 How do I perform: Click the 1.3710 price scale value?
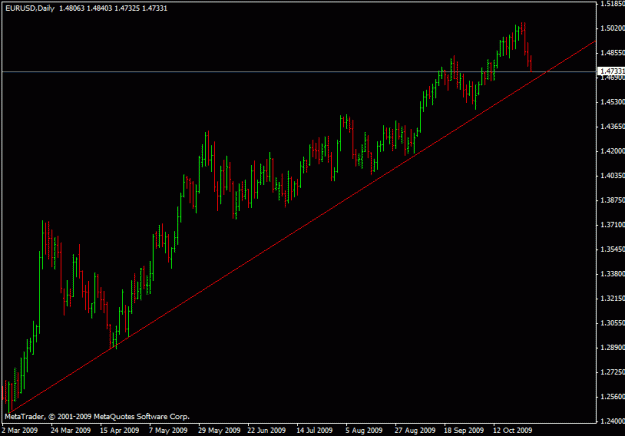tap(612, 225)
